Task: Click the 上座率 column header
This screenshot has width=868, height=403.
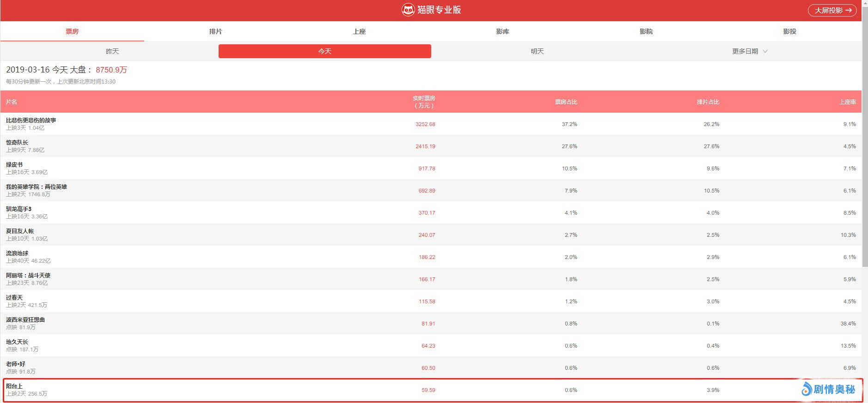Action: tap(847, 102)
